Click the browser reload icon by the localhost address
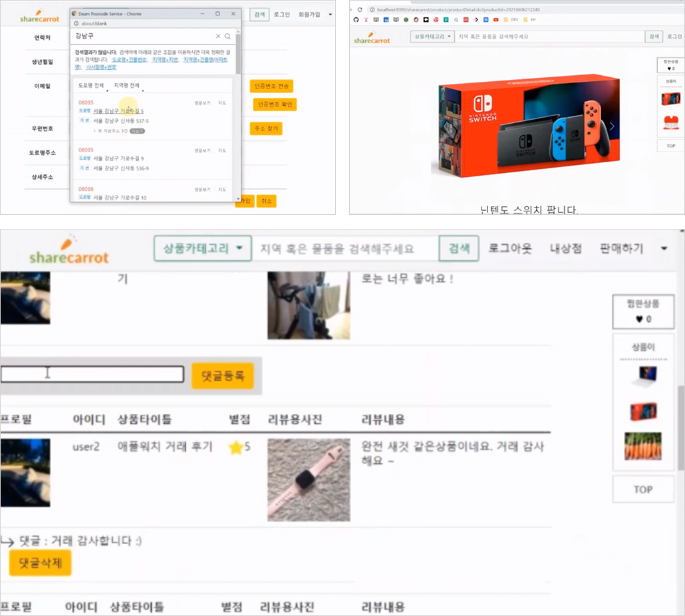This screenshot has width=685, height=616. coord(360,9)
